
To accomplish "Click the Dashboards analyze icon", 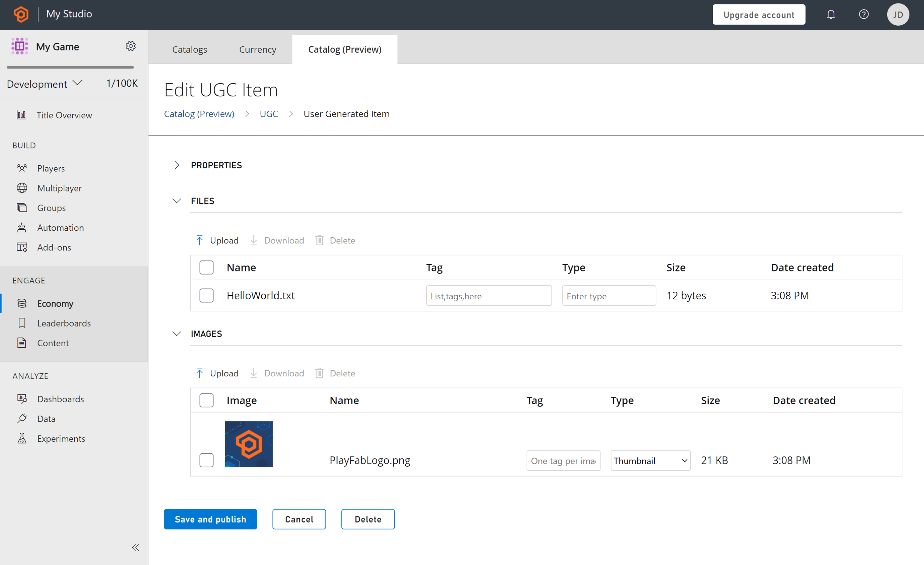I will click(x=23, y=398).
